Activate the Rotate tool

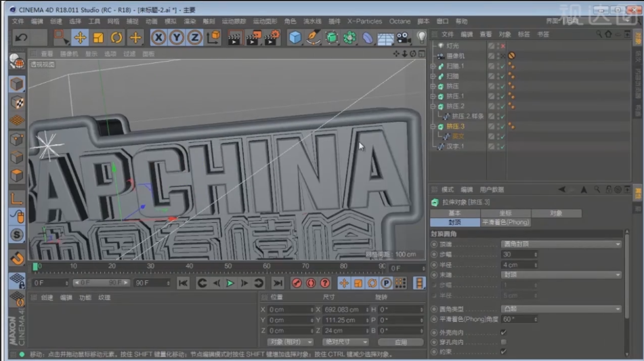click(x=116, y=38)
